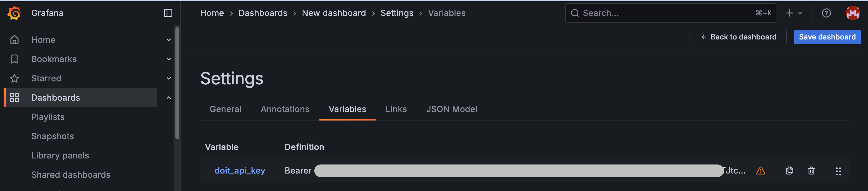Click the user profile avatar

(853, 13)
